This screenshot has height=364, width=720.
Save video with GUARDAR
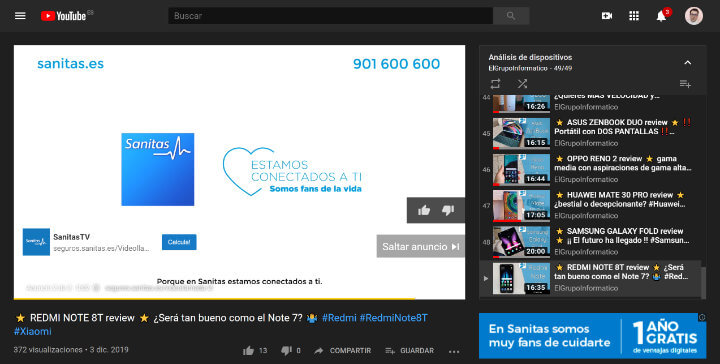point(410,351)
